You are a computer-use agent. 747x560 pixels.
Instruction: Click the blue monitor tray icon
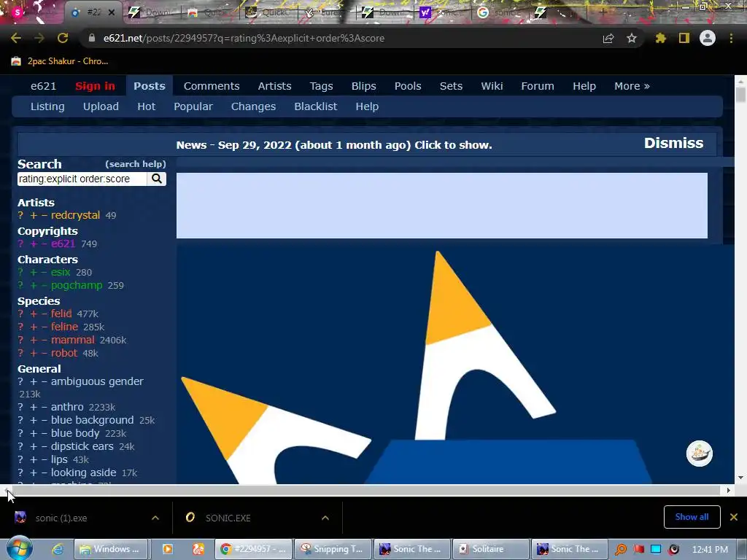(656, 550)
